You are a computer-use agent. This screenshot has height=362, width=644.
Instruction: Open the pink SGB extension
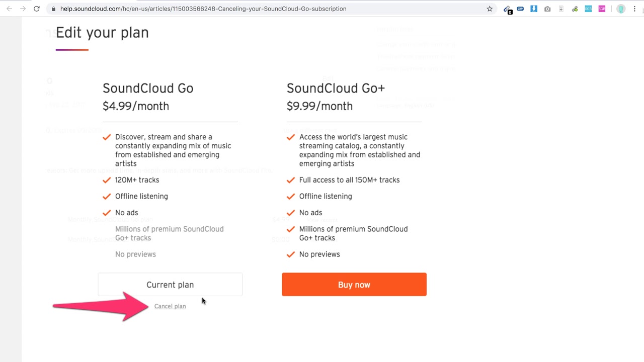(x=602, y=9)
